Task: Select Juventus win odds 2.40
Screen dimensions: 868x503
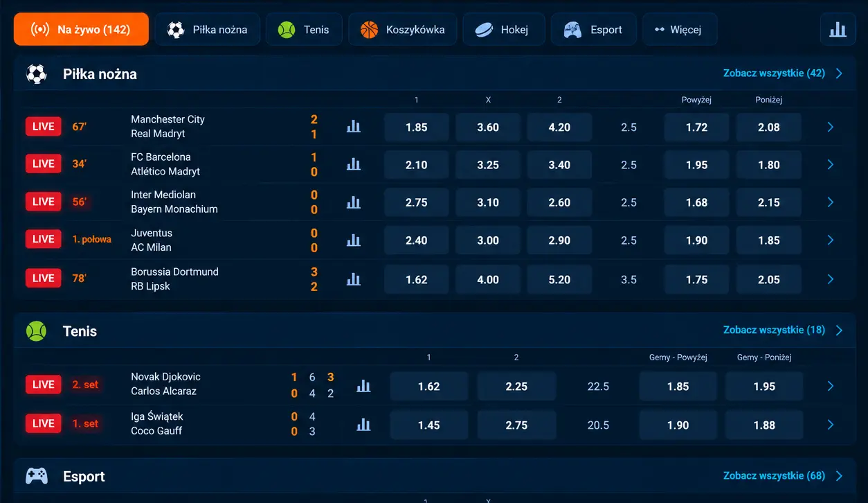Action: pyautogui.click(x=417, y=240)
